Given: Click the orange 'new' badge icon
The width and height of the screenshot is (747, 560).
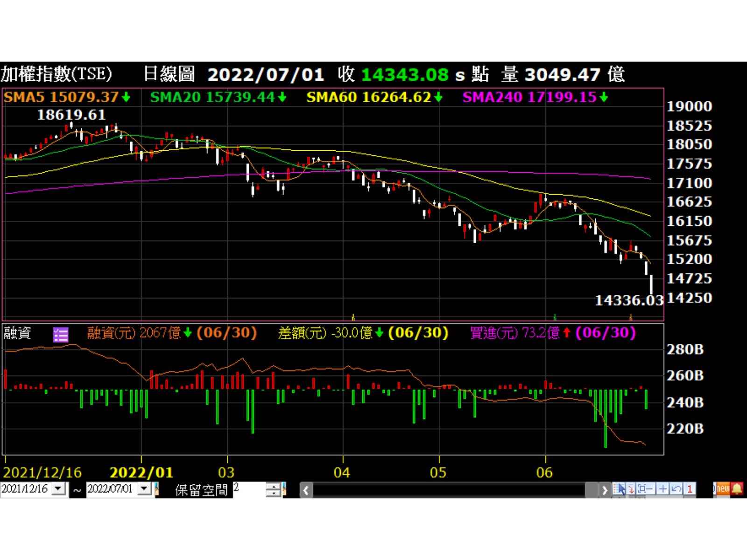Looking at the screenshot, I should pyautogui.click(x=722, y=489).
